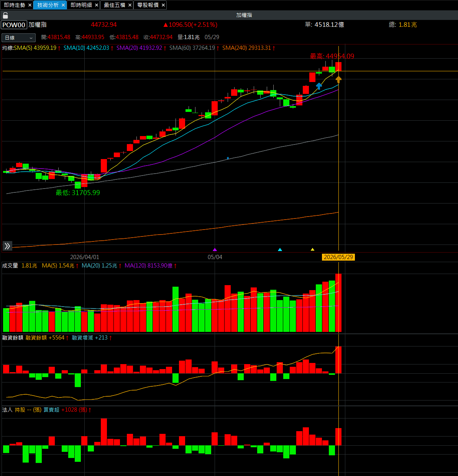Close the 即時明細 tab

(x=97, y=5)
